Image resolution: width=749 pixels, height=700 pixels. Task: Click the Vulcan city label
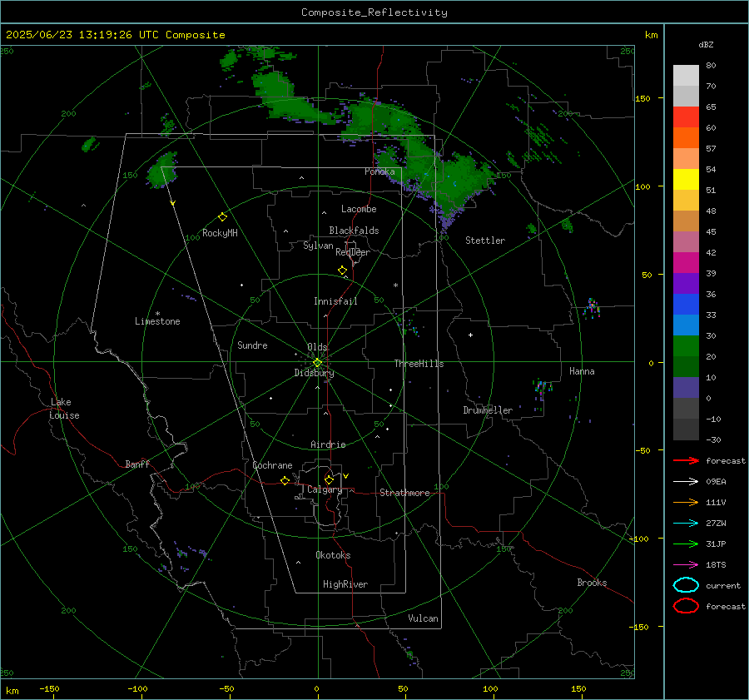click(423, 618)
